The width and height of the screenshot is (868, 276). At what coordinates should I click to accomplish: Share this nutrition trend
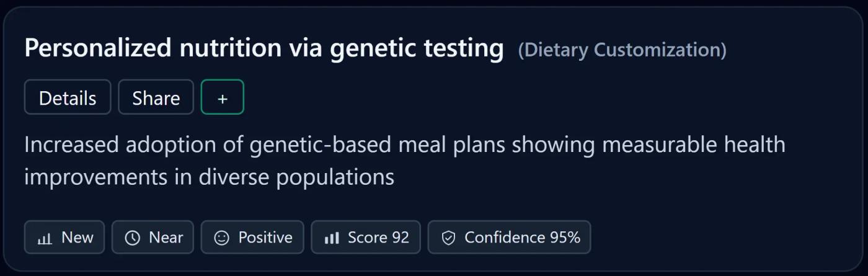(156, 97)
